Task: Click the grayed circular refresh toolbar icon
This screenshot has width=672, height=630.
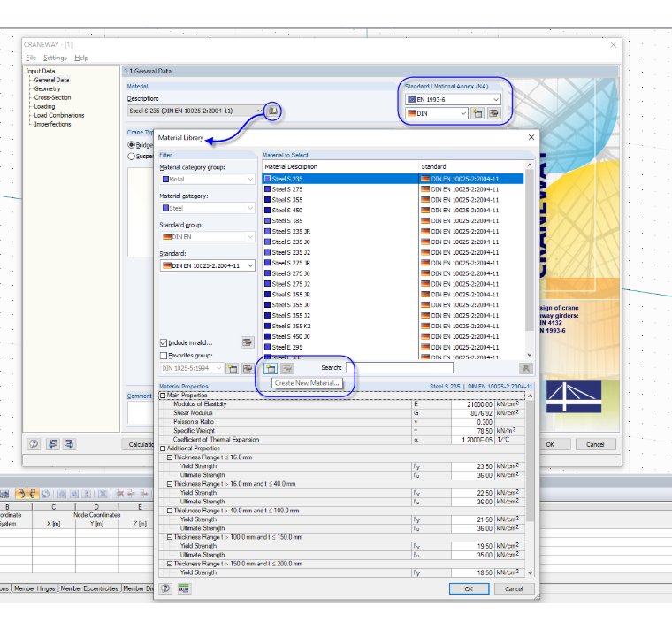Action: point(45,494)
